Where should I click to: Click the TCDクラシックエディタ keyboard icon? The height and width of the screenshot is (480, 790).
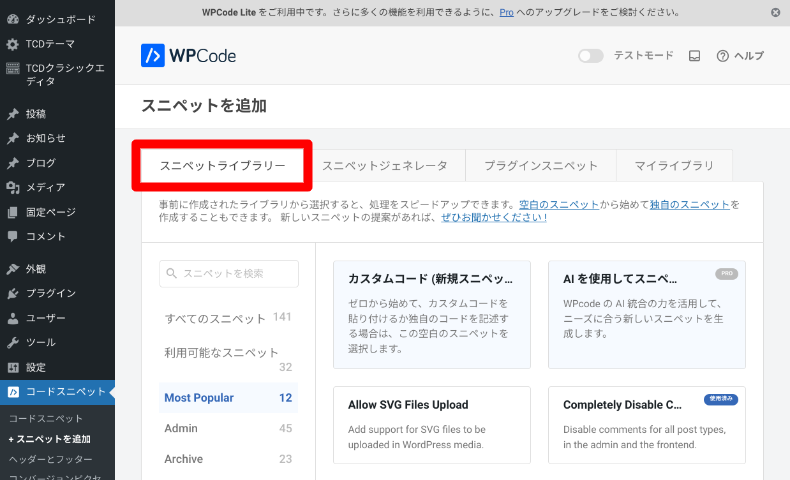click(x=13, y=68)
